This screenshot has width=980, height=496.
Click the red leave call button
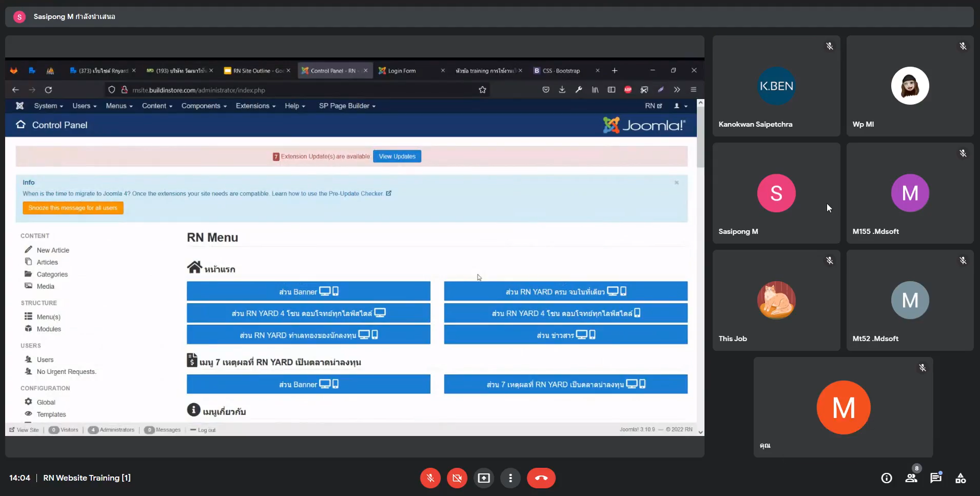pos(541,478)
